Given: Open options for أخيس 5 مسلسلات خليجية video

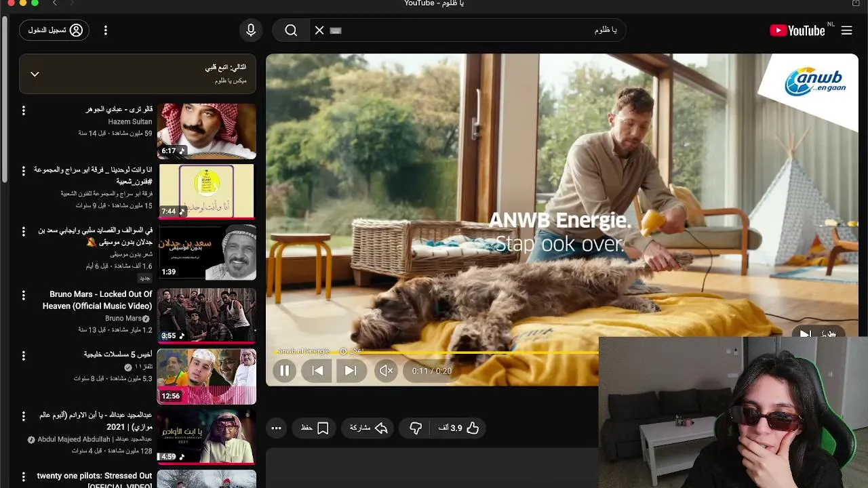Looking at the screenshot, I should (x=23, y=356).
